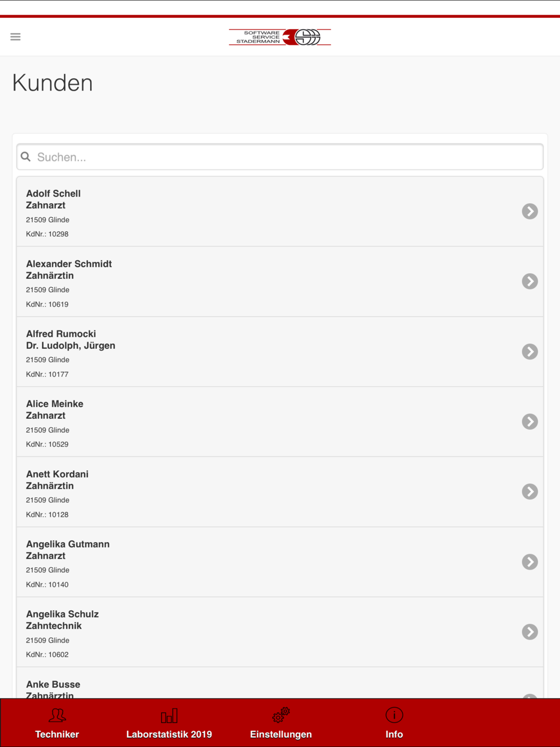Open the Laborstatistik 2019 tab

pyautogui.click(x=169, y=723)
